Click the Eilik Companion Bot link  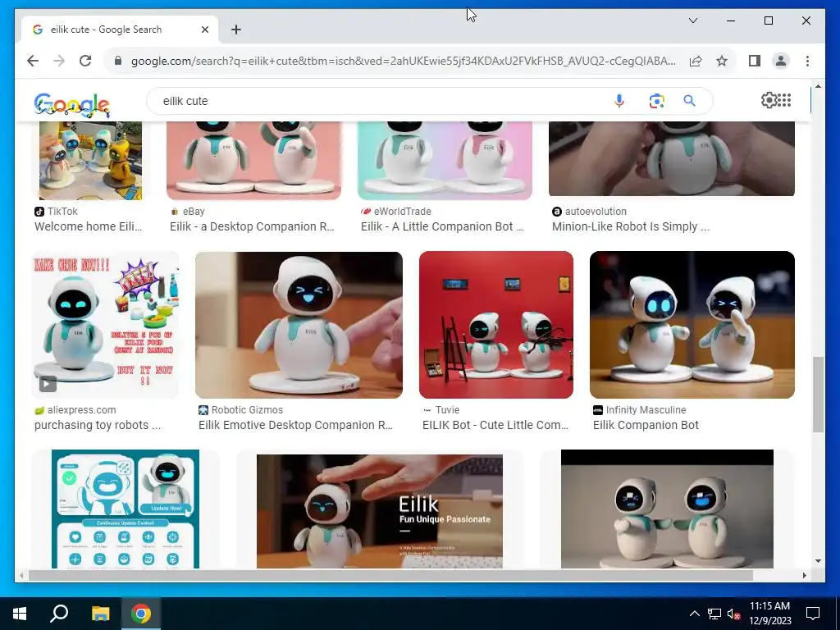(x=646, y=426)
